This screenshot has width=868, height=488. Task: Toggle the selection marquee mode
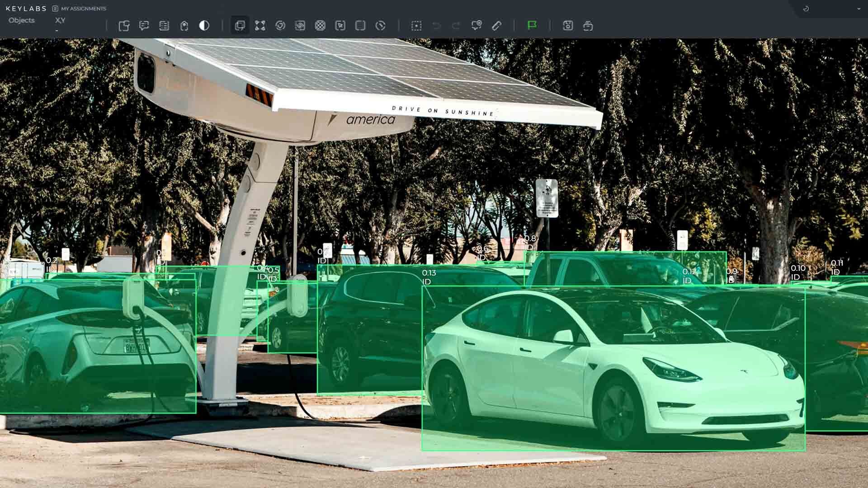(x=416, y=26)
